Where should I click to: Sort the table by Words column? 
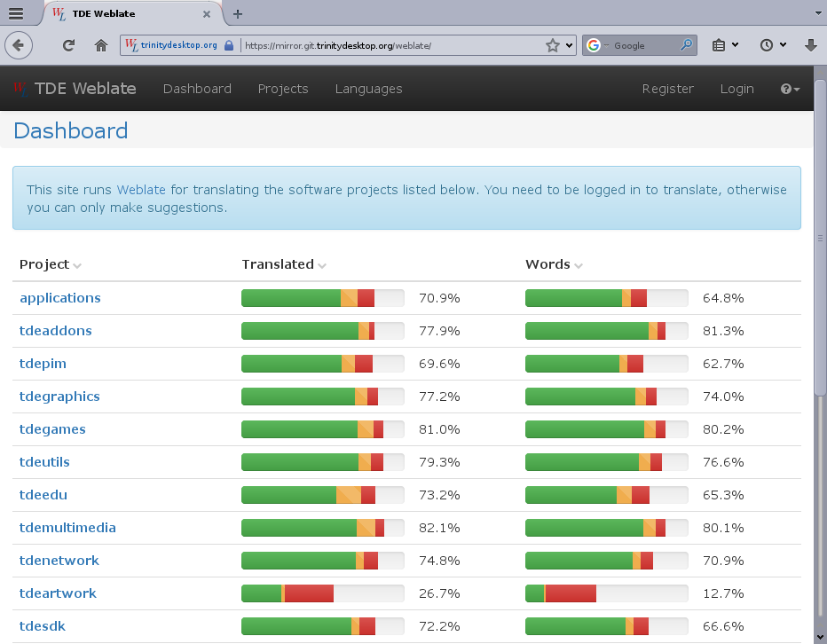[554, 264]
